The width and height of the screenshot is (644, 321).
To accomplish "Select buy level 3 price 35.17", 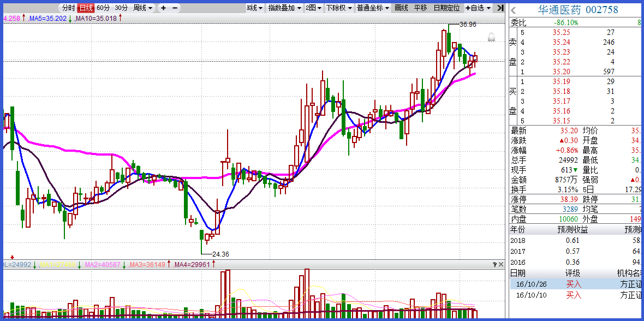I will 561,102.
